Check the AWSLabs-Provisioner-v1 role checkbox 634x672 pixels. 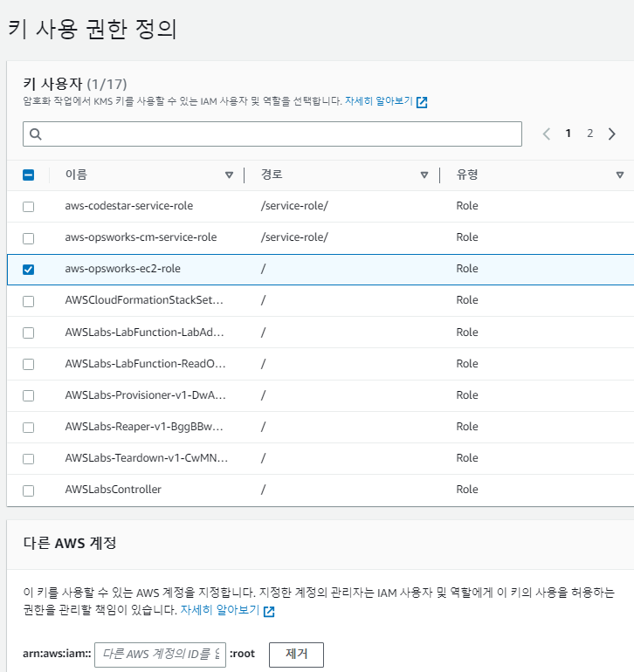[28, 395]
